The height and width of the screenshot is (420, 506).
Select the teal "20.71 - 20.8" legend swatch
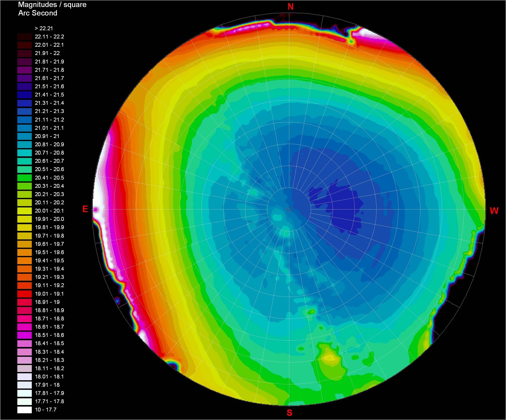point(24,153)
